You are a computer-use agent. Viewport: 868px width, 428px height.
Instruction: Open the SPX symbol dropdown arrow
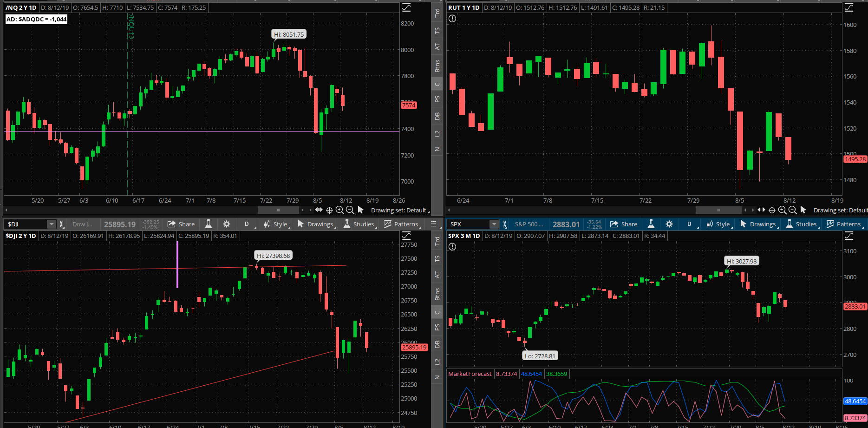[494, 224]
